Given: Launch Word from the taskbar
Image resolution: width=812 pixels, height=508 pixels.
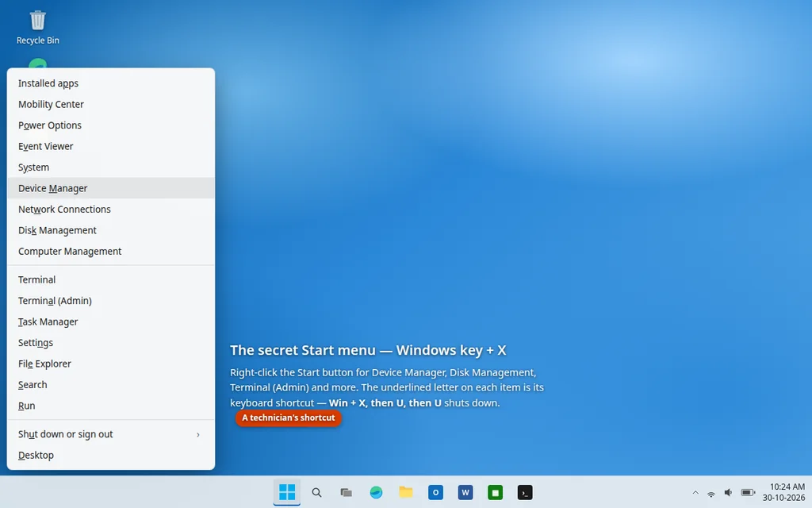Looking at the screenshot, I should pyautogui.click(x=465, y=492).
